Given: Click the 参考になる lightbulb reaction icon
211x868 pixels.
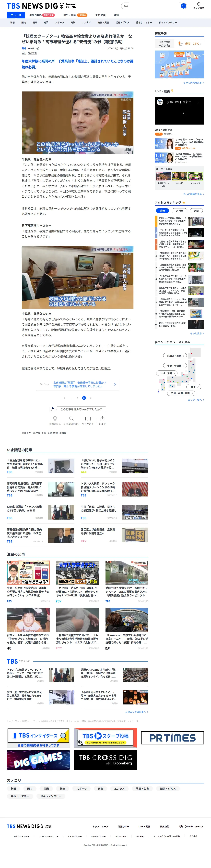Looking at the screenshot, I should tap(55, 419).
